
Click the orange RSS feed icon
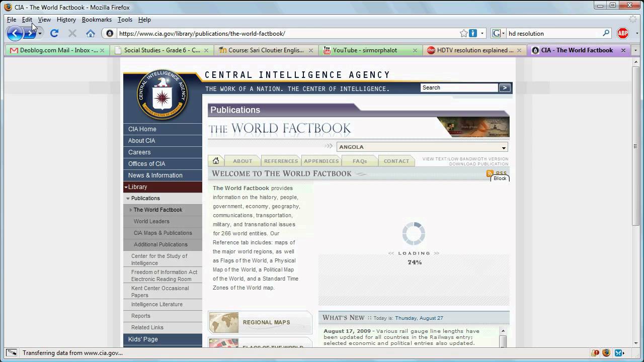coord(490,173)
